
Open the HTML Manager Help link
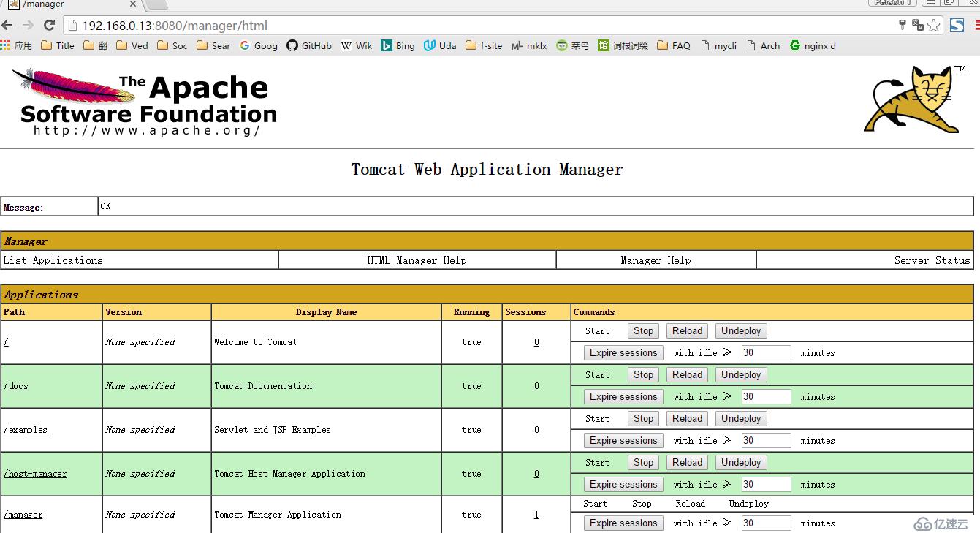tap(417, 260)
